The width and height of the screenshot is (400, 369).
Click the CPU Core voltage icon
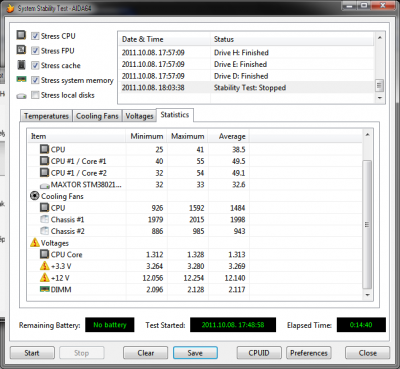pos(44,254)
